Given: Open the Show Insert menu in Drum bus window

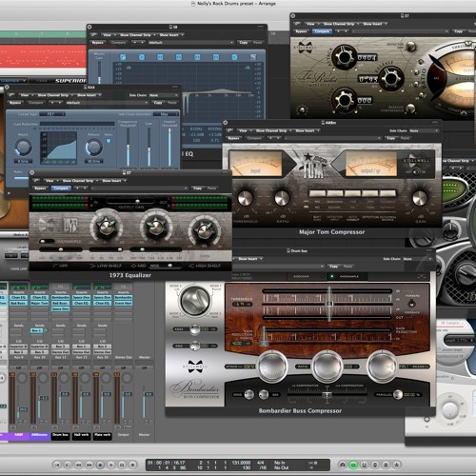Looking at the screenshot, I should (250, 259).
